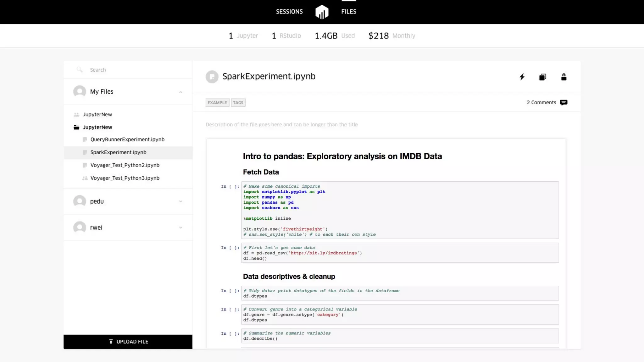The image size is (644, 362).
Task: Click the lightning bolt run icon
Action: 522,77
